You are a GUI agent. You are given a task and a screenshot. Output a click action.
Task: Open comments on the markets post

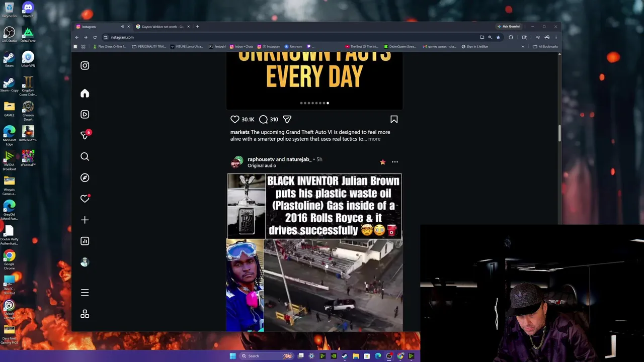coord(263,119)
